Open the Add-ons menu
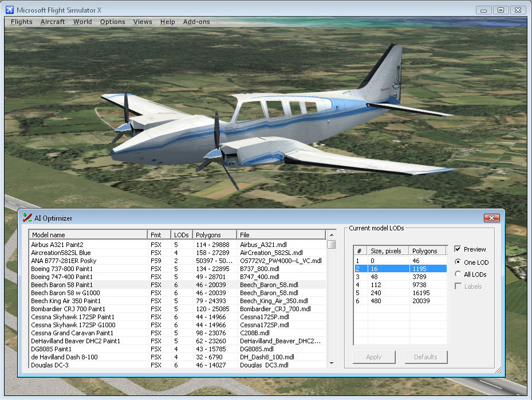 (196, 22)
